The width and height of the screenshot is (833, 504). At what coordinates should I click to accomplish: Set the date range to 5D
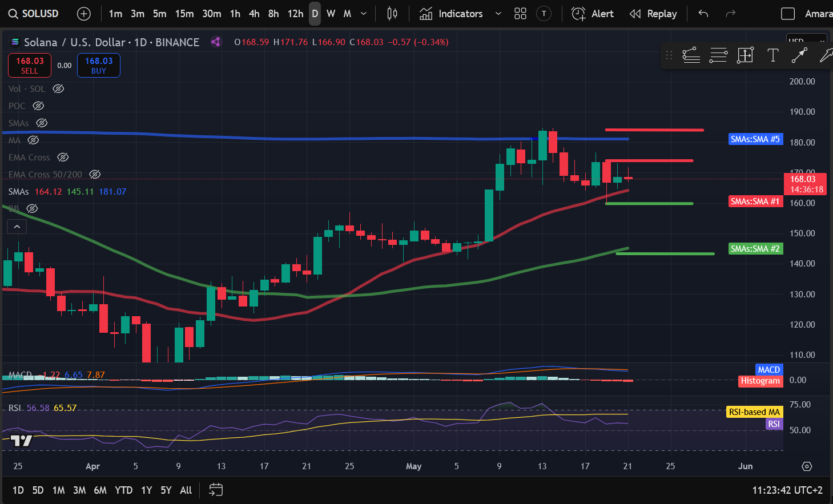(38, 490)
